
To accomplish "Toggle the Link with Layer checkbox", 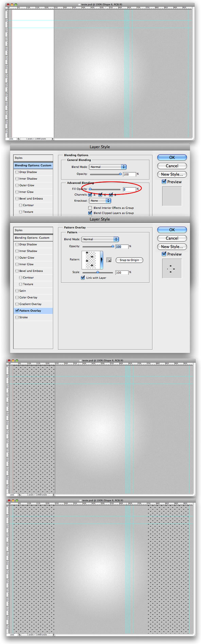I will [83, 278].
